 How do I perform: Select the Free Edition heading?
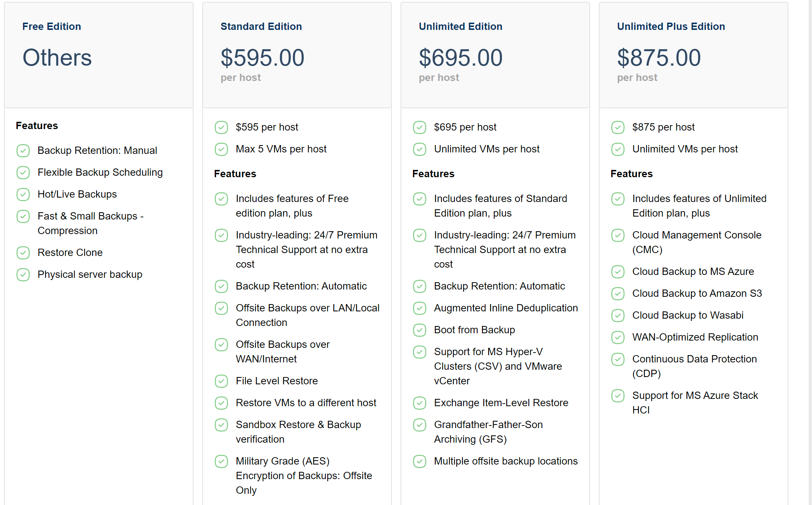[52, 27]
